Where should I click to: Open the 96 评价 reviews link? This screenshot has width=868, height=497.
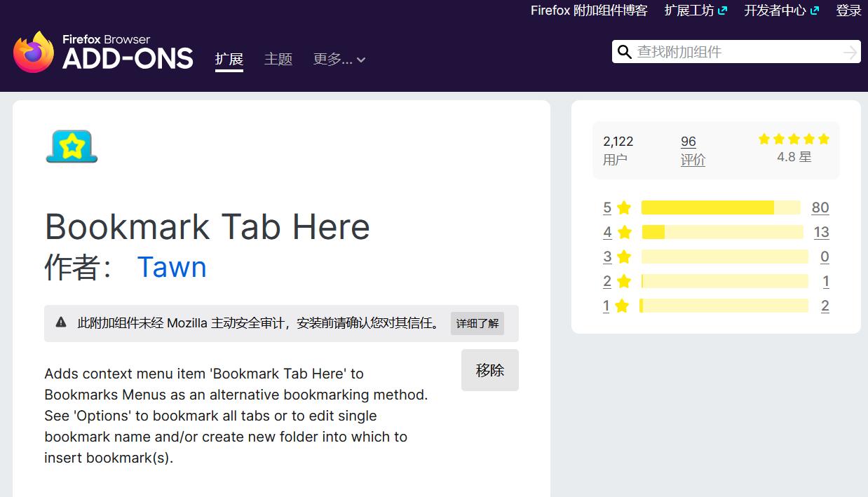point(693,151)
